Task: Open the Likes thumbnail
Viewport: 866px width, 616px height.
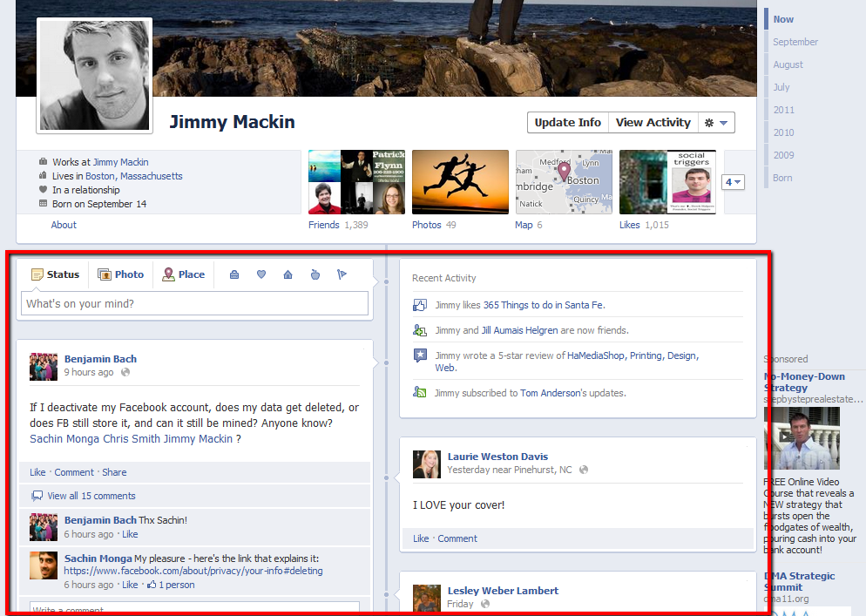Action: [x=667, y=182]
